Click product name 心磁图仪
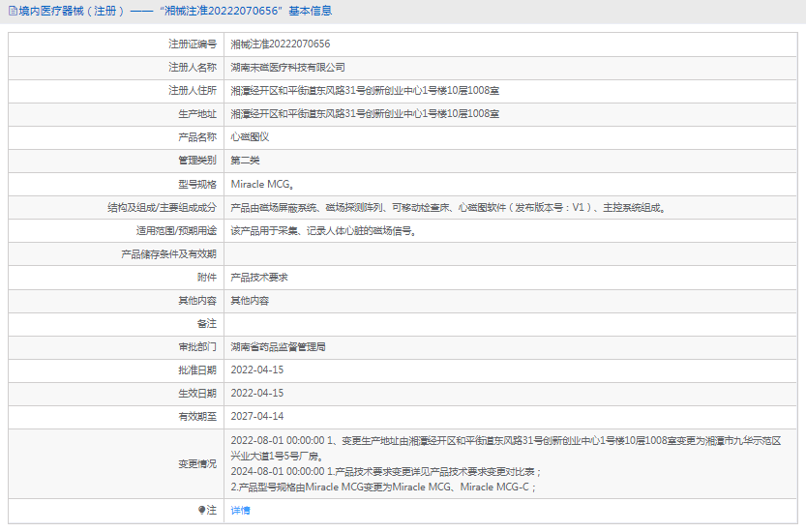Image resolution: width=806 pixels, height=532 pixels. 250,137
